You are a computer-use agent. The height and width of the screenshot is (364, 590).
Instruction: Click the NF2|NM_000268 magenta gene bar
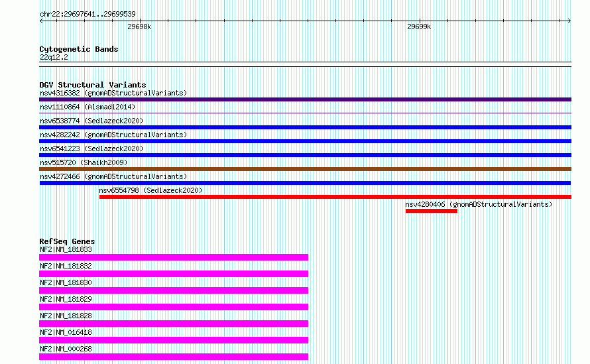tap(174, 357)
